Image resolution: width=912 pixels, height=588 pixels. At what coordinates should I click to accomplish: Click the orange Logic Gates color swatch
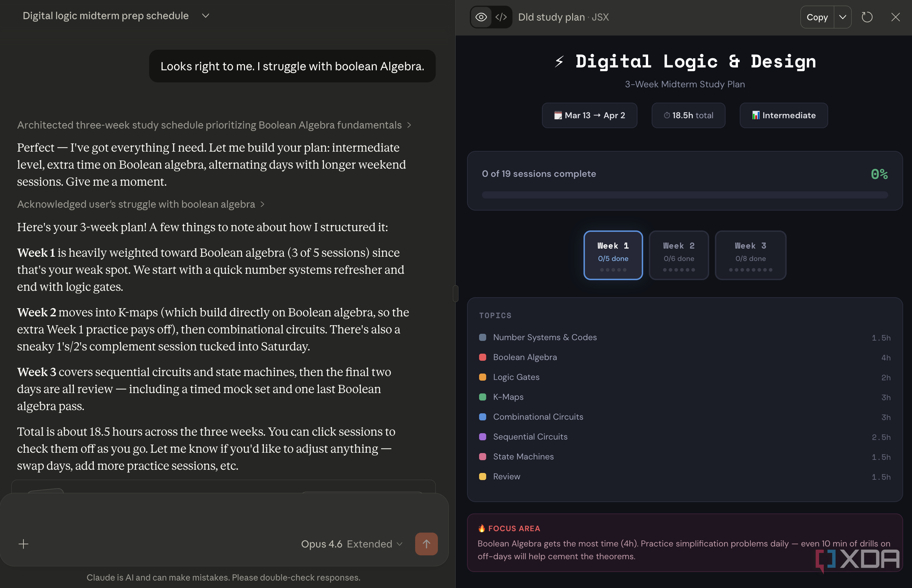[482, 377]
